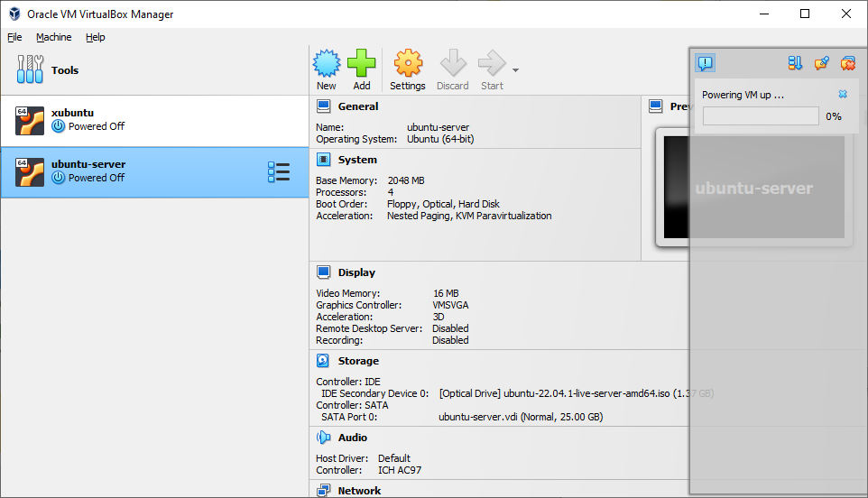Cancel the Powering VM up notification
The image size is (868, 498).
pos(843,94)
